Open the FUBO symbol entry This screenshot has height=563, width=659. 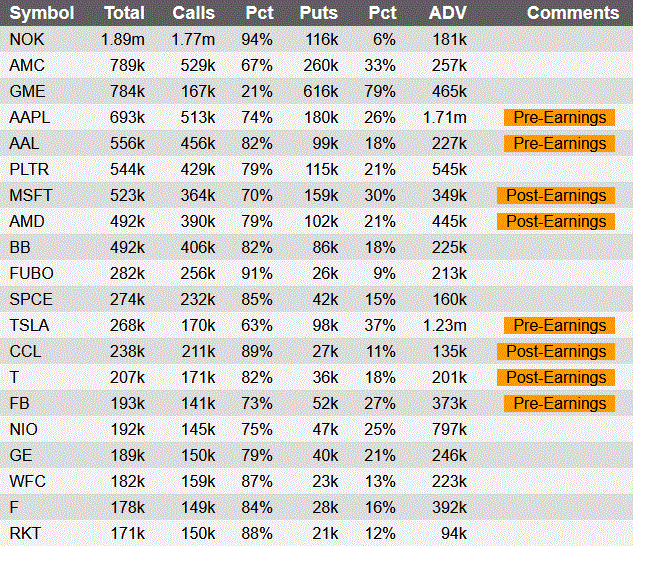[x=31, y=273]
